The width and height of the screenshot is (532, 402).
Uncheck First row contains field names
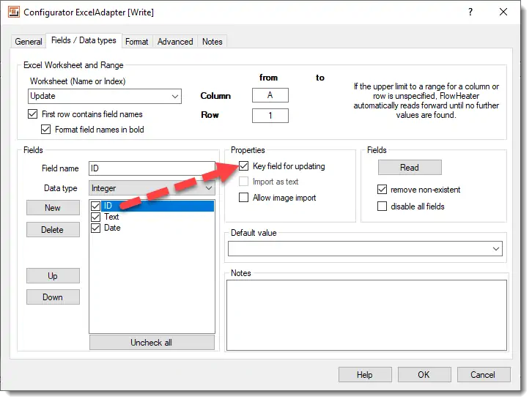pos(32,114)
